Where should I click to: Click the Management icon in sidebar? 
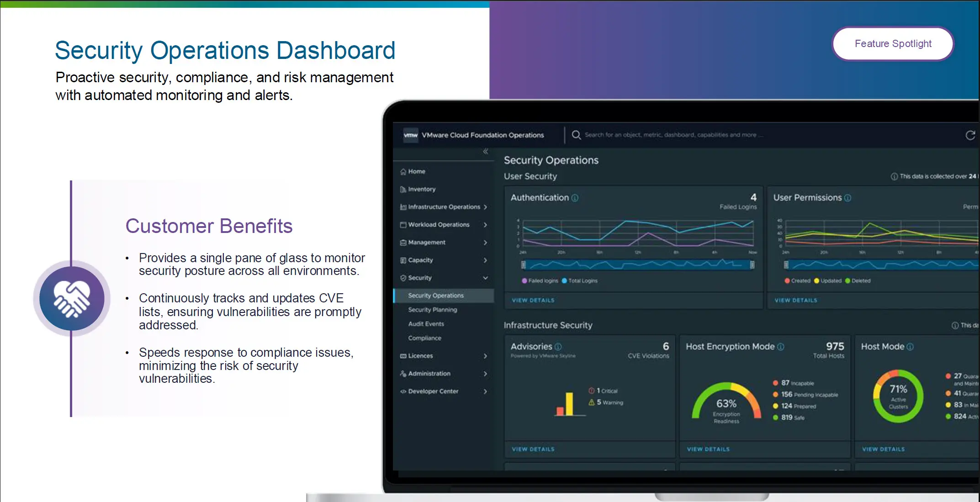(x=403, y=243)
